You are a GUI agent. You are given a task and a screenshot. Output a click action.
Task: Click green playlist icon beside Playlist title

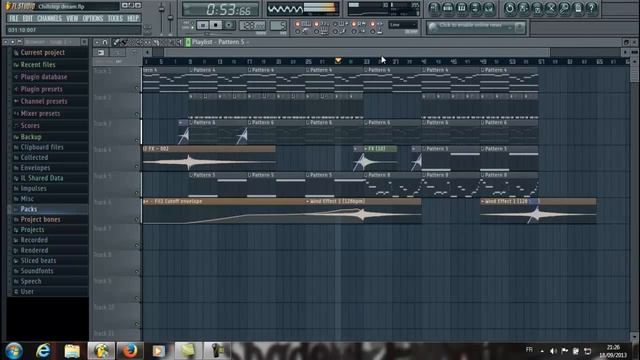click(188, 42)
